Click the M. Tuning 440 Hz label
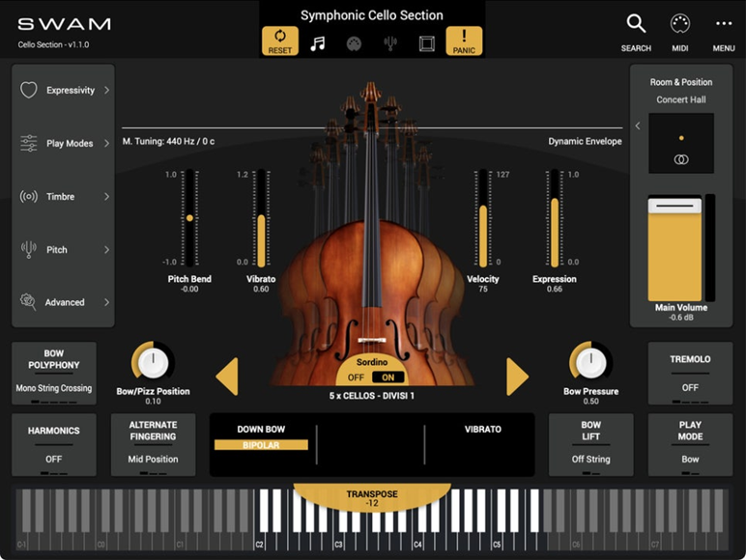The image size is (746, 560). coord(168,141)
